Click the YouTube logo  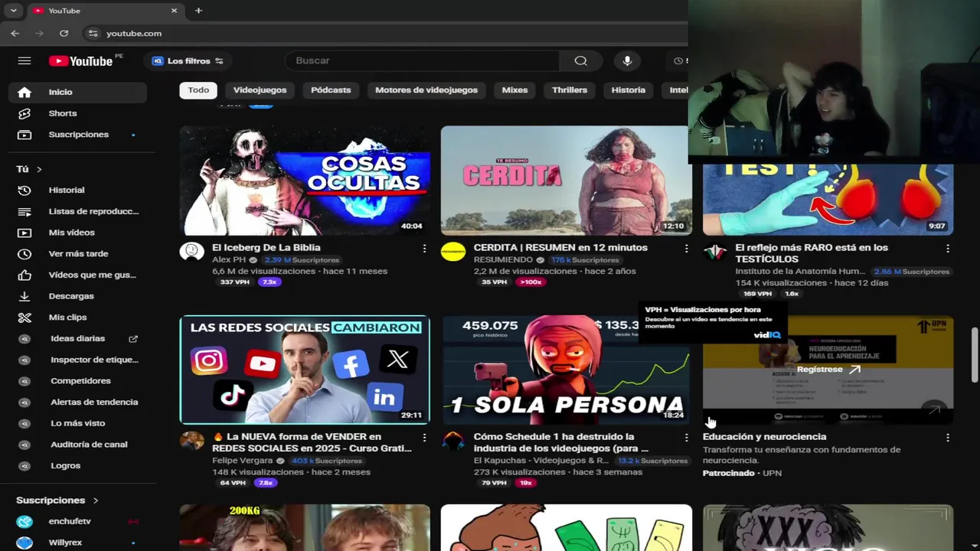click(x=80, y=61)
